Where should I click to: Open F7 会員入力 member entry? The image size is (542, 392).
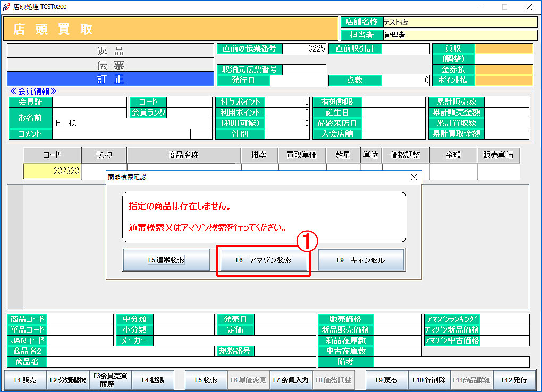[x=291, y=380]
